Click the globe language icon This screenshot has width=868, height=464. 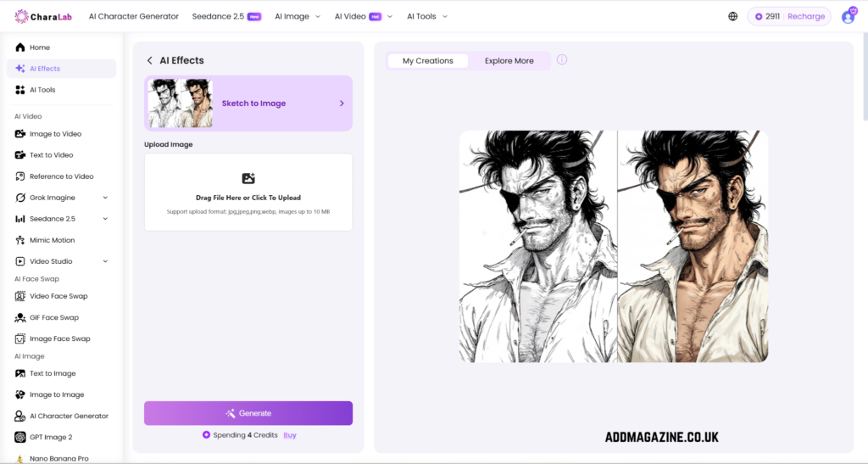coord(732,17)
